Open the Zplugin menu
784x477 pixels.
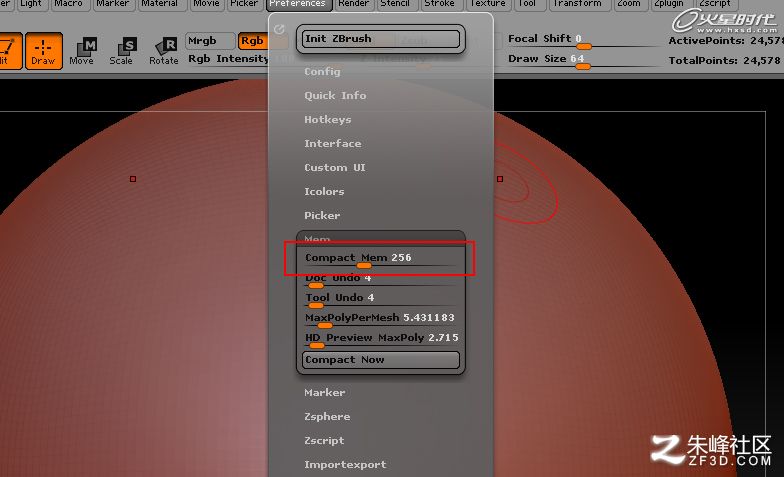pyautogui.click(x=668, y=4)
